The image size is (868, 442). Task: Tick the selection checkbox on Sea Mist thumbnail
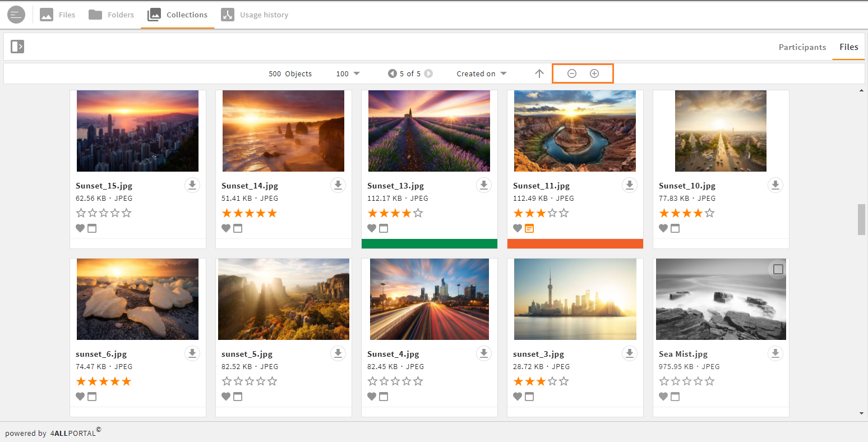pos(778,270)
